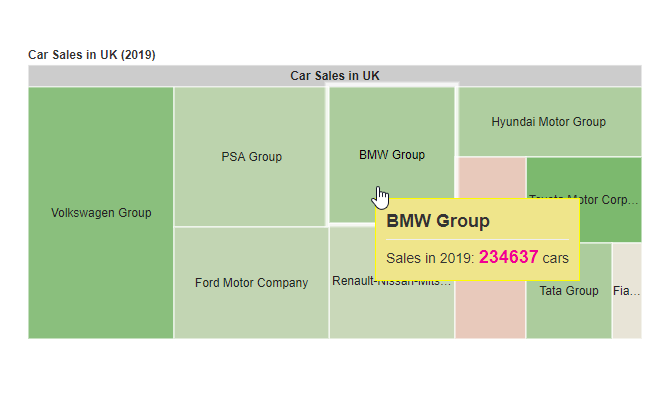The image size is (672, 413).
Task: Select the Ford Motor Company tile
Action: pyautogui.click(x=251, y=300)
